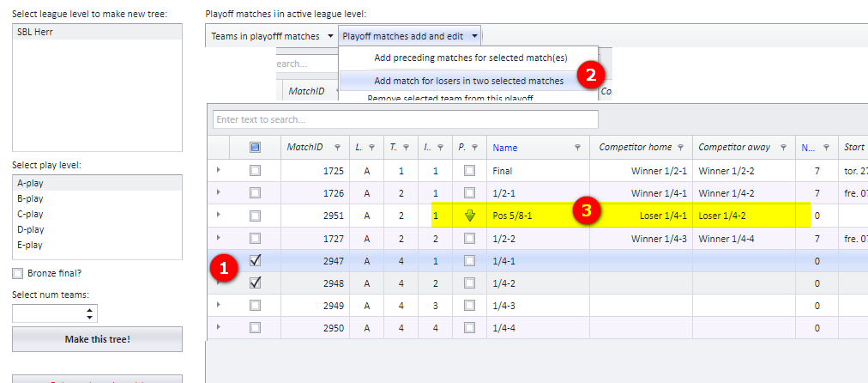
Task: Adjust Select num teams spinner
Action: (90, 313)
